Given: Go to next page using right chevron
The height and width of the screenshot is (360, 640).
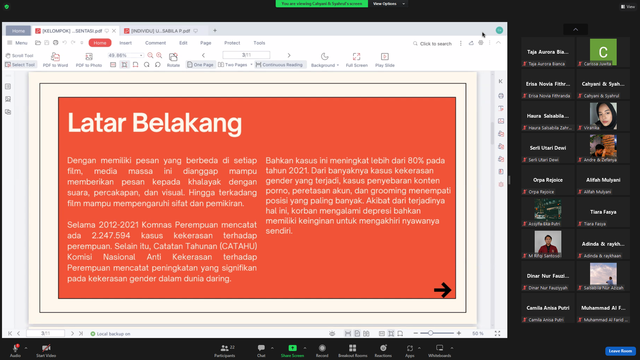Looking at the screenshot, I should pos(289,55).
